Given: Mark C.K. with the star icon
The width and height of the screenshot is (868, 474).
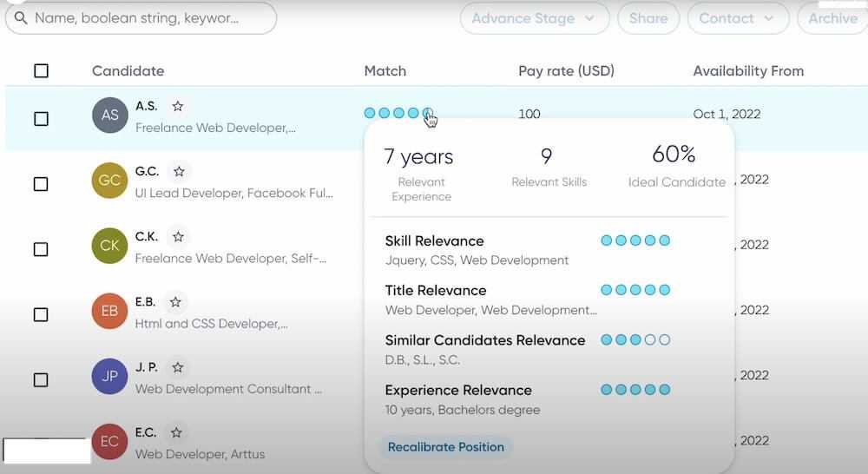Looking at the screenshot, I should point(178,236).
